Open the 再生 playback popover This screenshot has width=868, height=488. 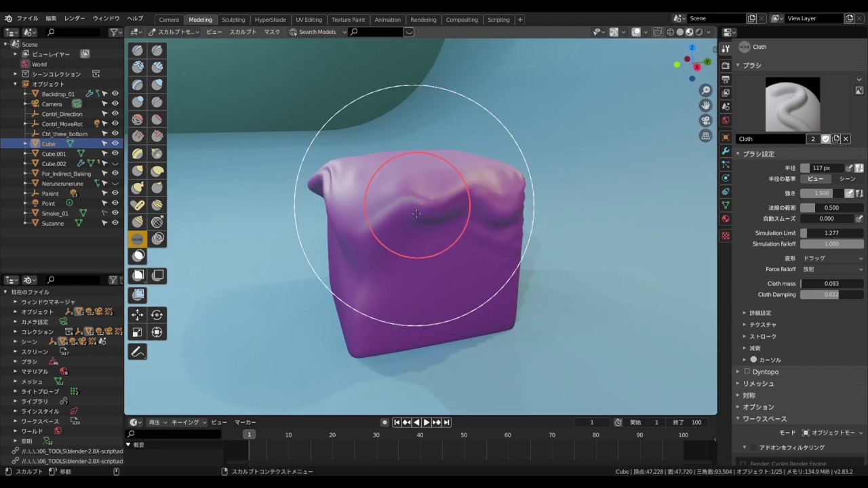click(x=158, y=422)
